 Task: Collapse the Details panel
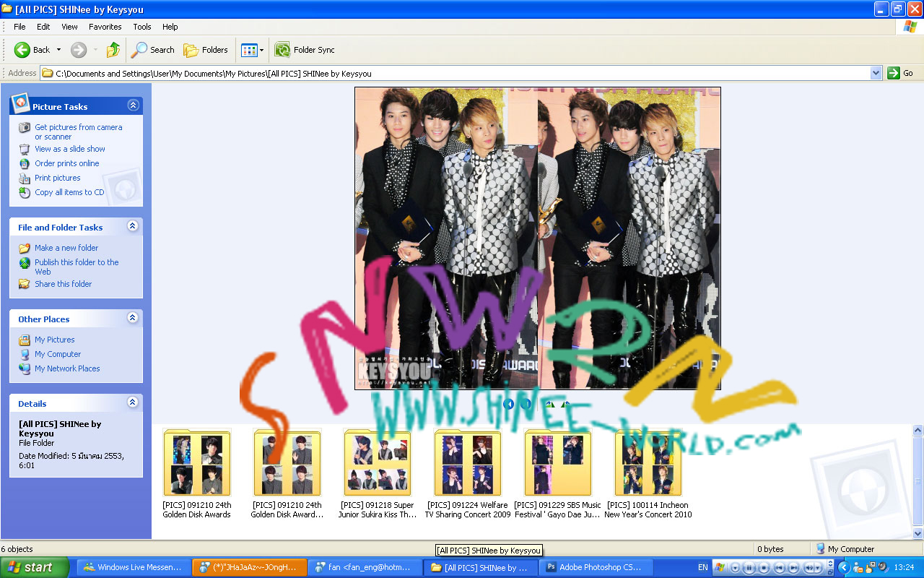point(133,402)
